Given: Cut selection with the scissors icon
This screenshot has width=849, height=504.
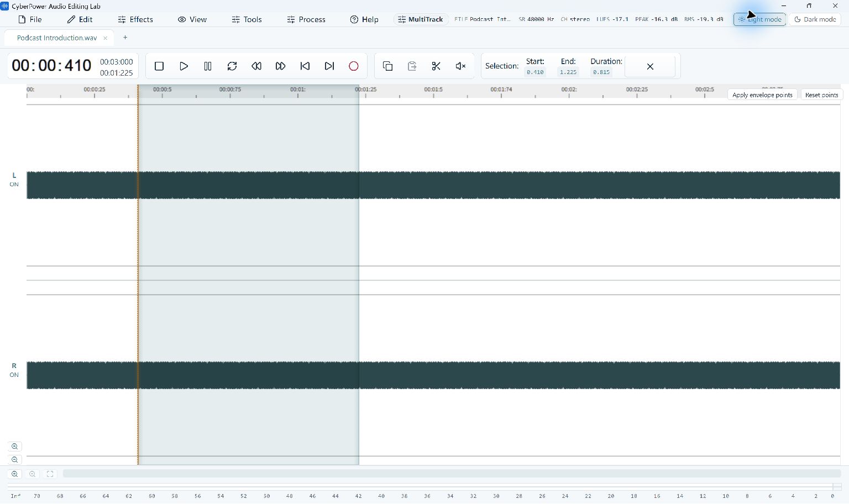Looking at the screenshot, I should click(436, 66).
